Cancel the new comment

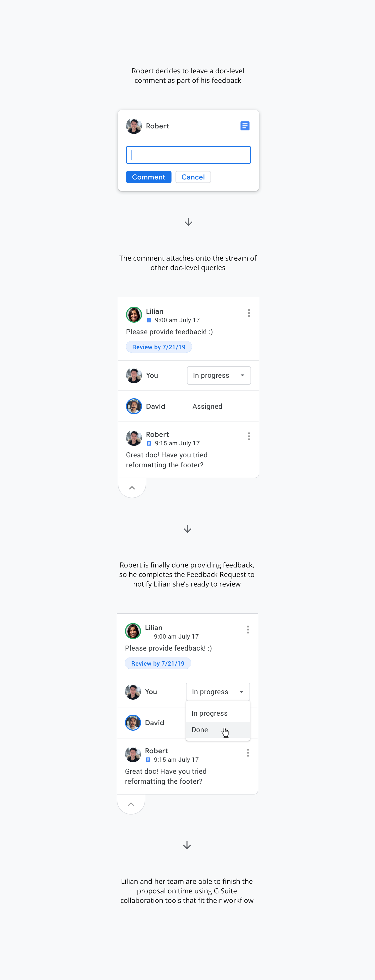point(193,177)
